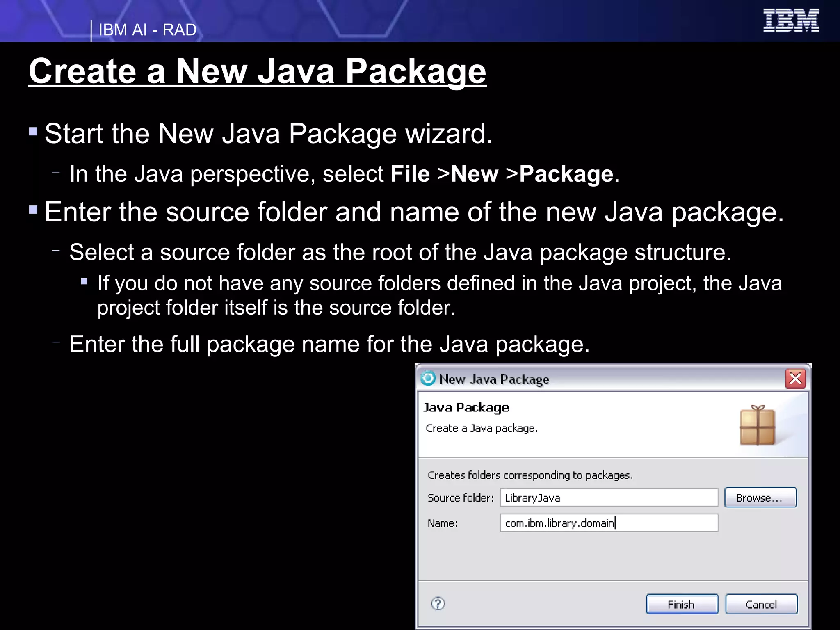Screen dimensions: 840x630
Task: Click 'Start the New Java Package wizard.' bullet
Action: 269,134
